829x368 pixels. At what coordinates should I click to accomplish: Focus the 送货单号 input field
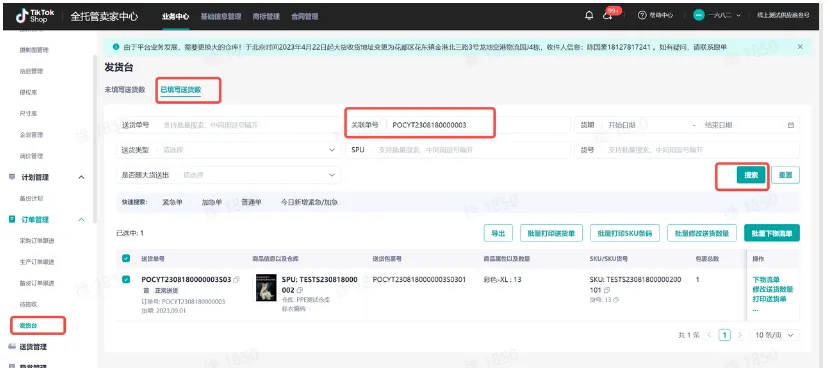pos(228,125)
